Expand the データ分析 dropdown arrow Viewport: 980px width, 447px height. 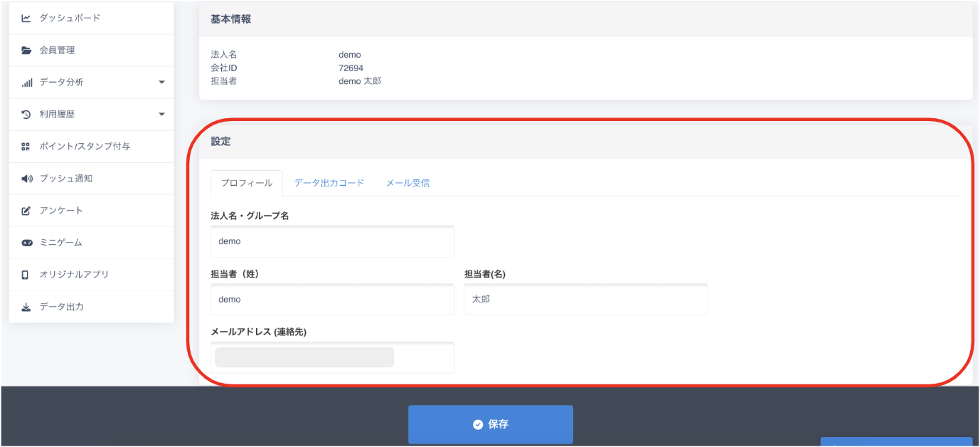(161, 83)
